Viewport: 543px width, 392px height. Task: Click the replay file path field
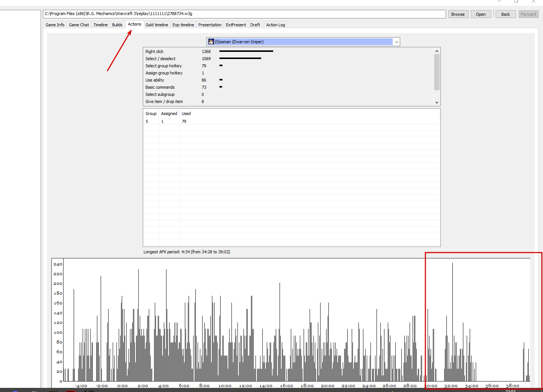[244, 14]
